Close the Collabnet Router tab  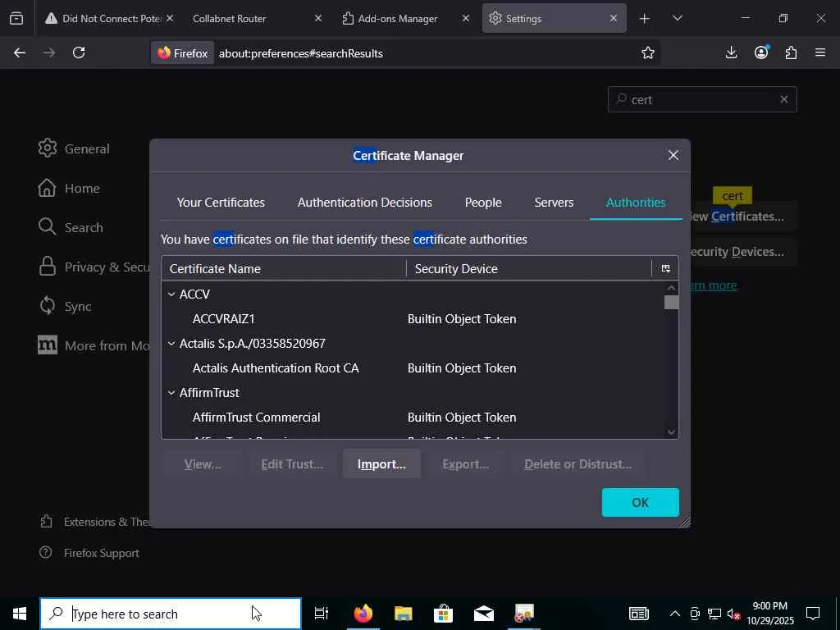(x=317, y=18)
